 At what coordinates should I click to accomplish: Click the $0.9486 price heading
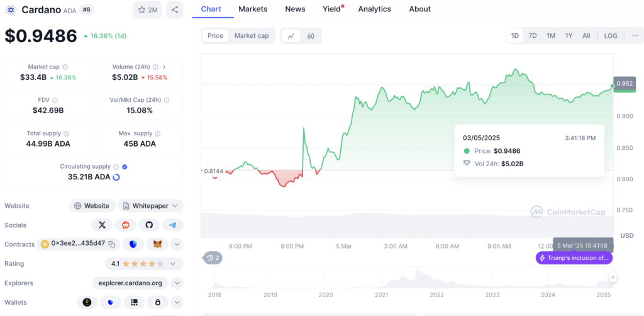pyautogui.click(x=41, y=36)
